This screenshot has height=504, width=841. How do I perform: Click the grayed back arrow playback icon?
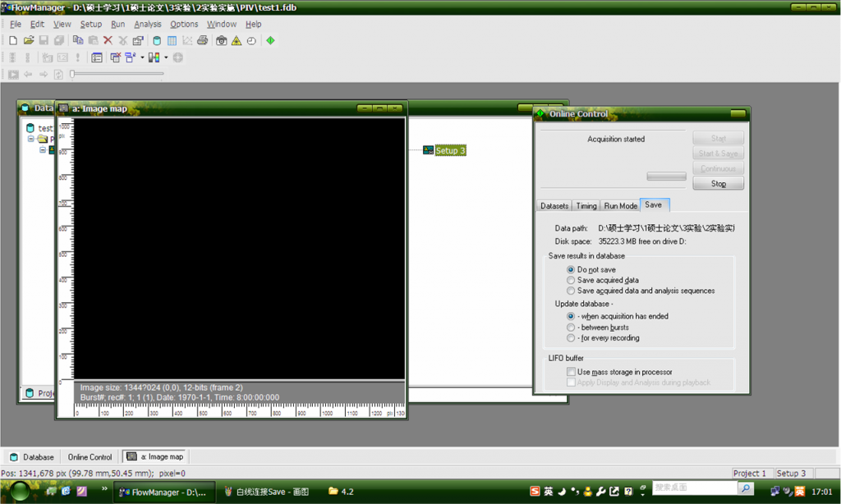click(x=28, y=75)
